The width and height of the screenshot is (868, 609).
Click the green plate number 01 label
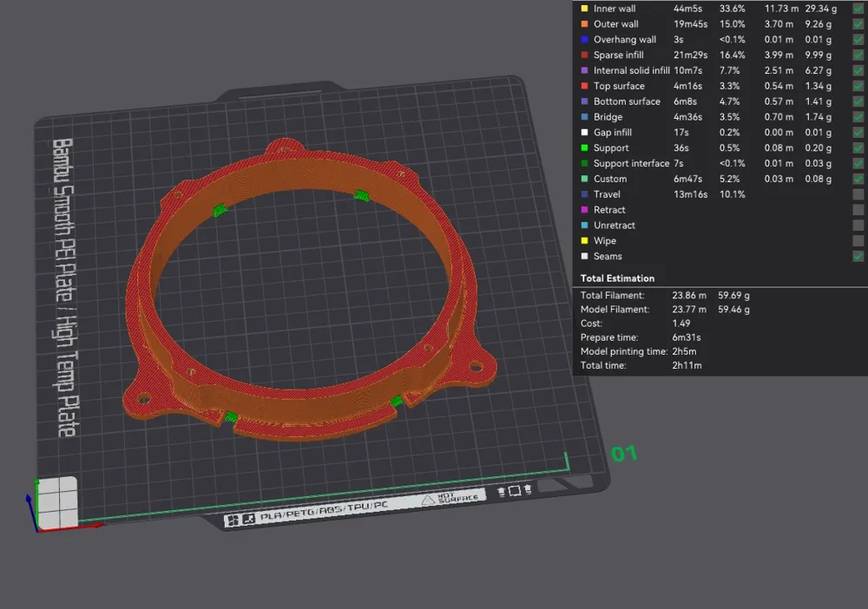click(x=625, y=453)
